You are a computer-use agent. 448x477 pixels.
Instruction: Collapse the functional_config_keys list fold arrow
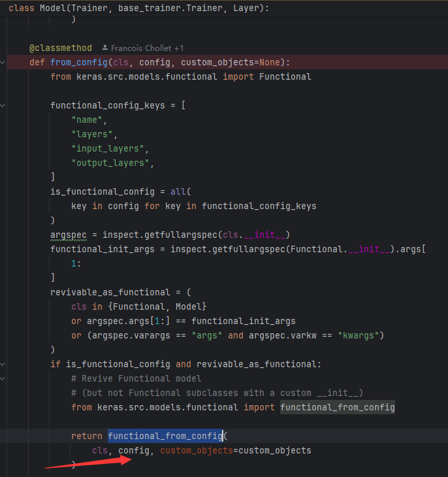point(4,106)
